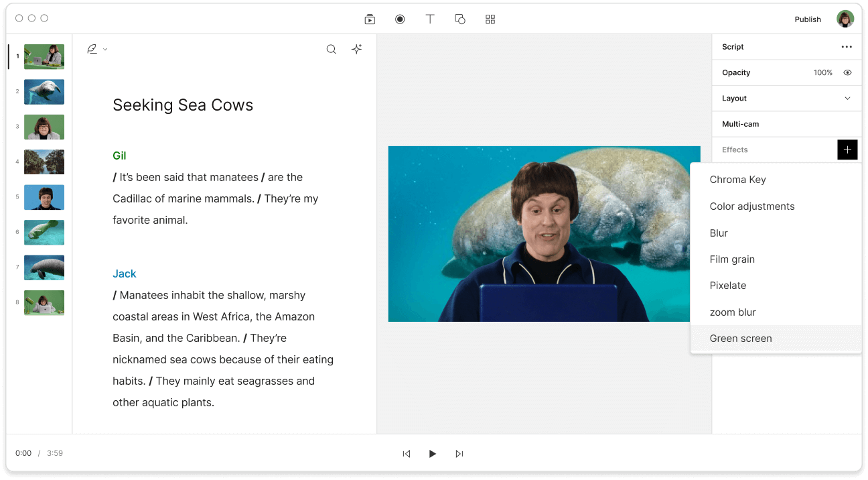The width and height of the screenshot is (868, 480).
Task: Click the layout templates grid icon
Action: [490, 19]
